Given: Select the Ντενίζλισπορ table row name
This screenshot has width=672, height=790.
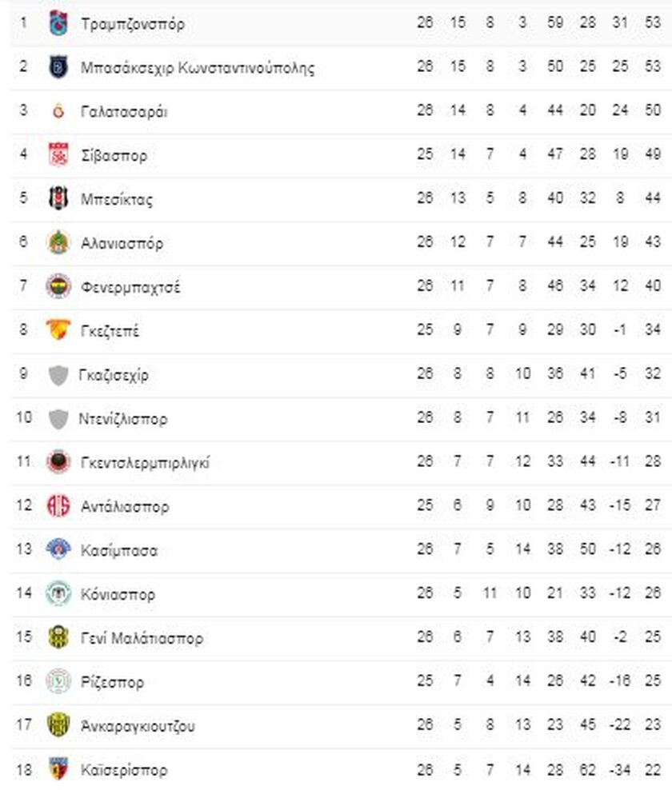Looking at the screenshot, I should point(124,418).
